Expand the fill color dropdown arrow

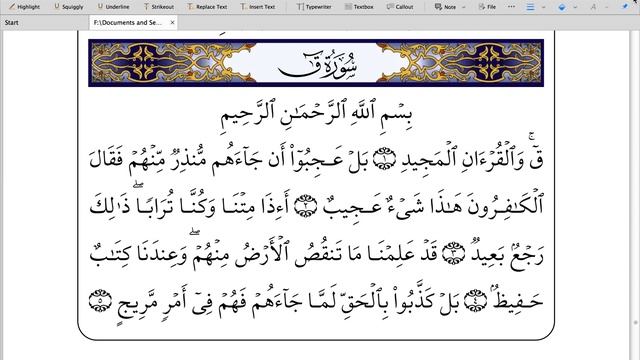coord(575,7)
